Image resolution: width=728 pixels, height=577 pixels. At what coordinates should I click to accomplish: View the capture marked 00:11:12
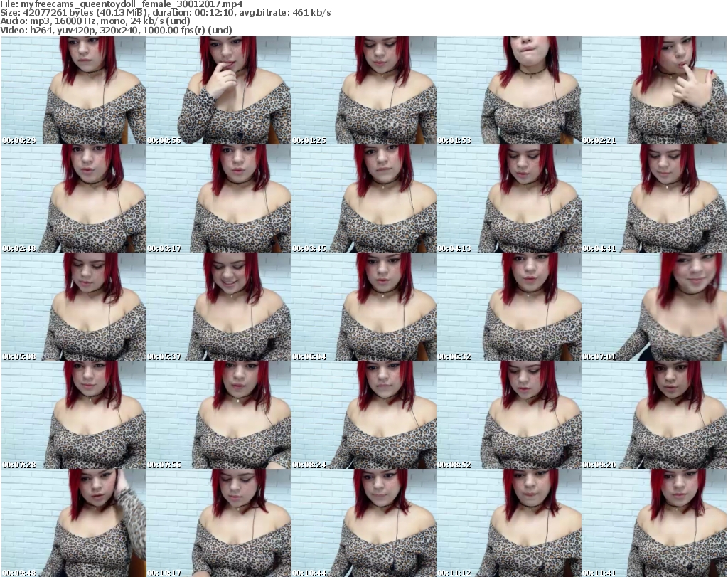[x=509, y=523]
